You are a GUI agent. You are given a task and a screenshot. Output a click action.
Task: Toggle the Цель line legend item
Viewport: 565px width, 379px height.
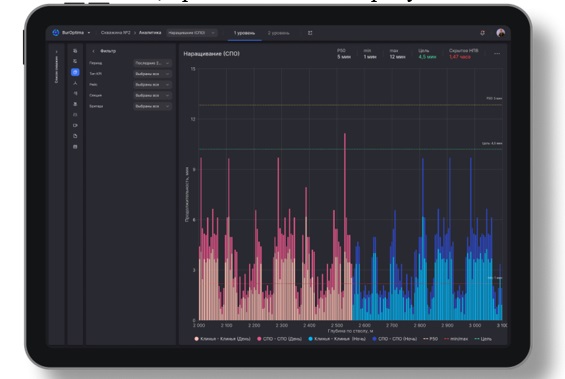(483, 339)
